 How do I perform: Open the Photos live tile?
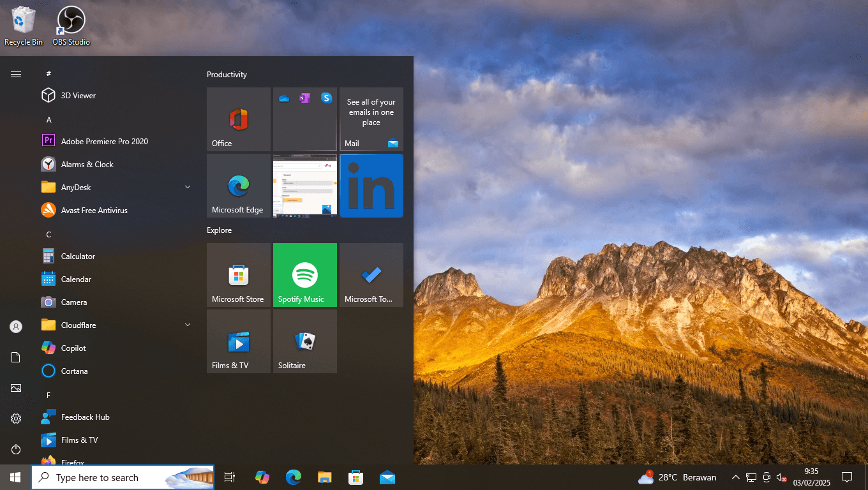[305, 186]
